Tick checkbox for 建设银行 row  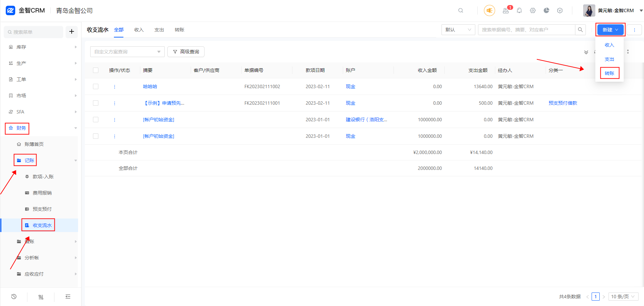pos(96,120)
